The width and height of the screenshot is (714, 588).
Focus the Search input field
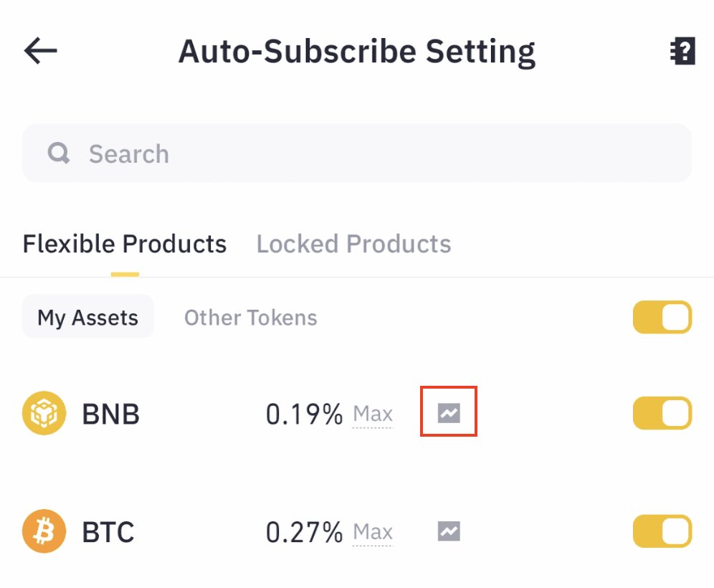(373, 153)
